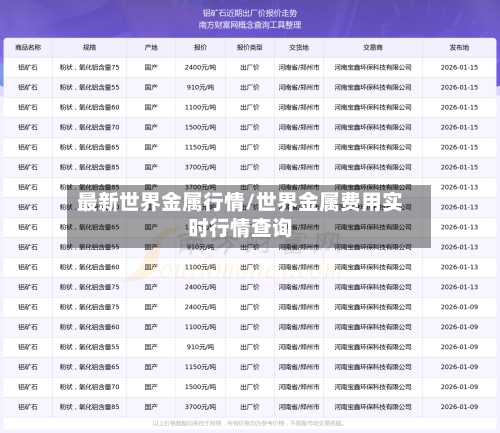Click "国产" in the 2026-01-09 氧化铝含量55 row
This screenshot has height=433, width=500.
pyautogui.click(x=151, y=347)
